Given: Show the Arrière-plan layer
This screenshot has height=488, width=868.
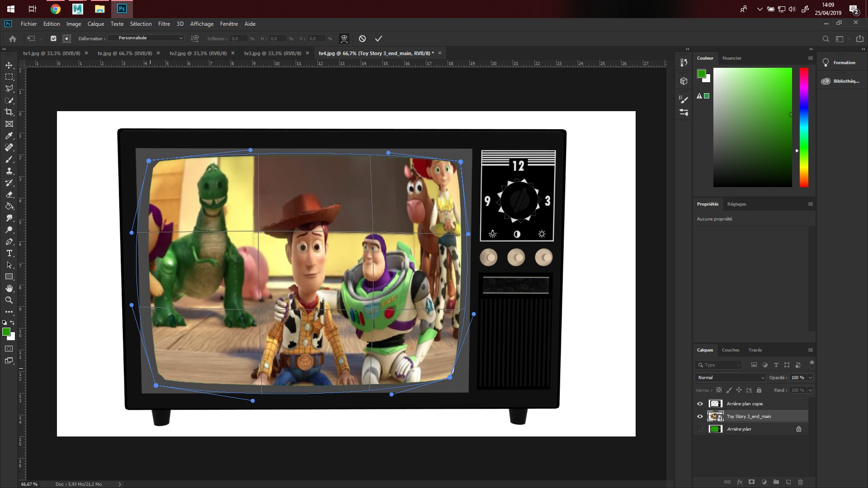Looking at the screenshot, I should coord(700,429).
